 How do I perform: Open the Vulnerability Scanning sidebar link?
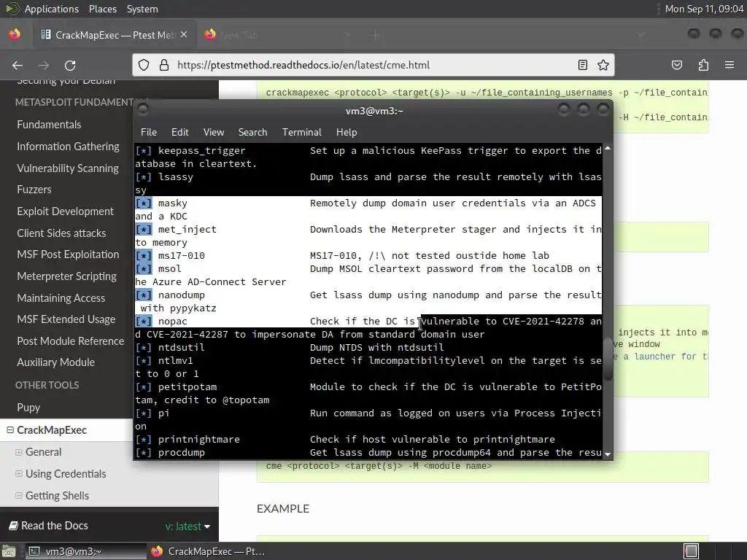coord(68,168)
